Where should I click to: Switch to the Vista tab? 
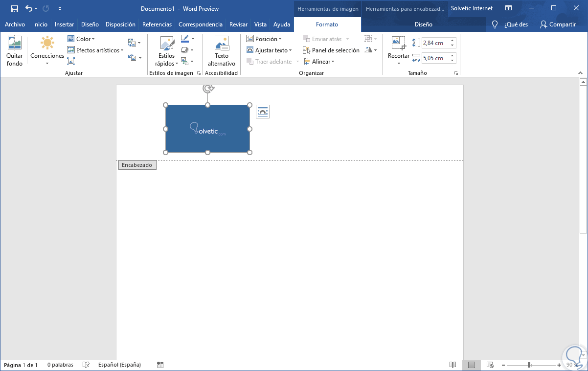pyautogui.click(x=261, y=24)
